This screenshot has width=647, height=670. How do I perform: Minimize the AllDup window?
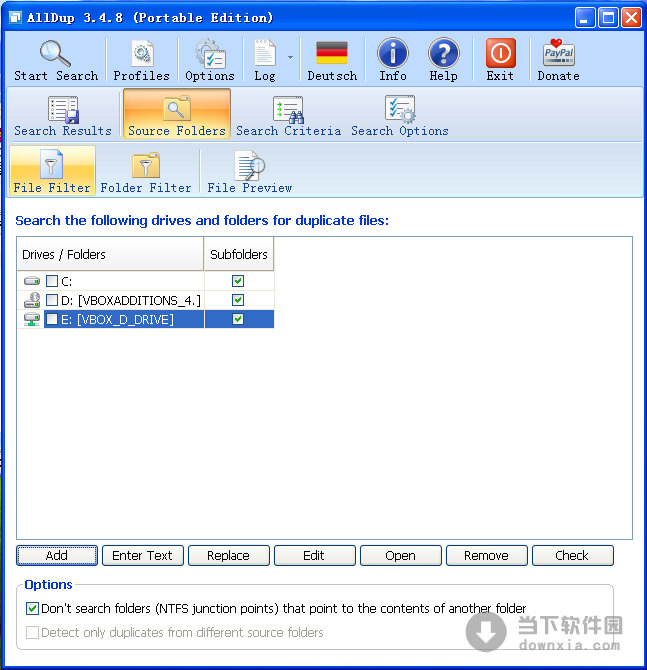pyautogui.click(x=585, y=18)
